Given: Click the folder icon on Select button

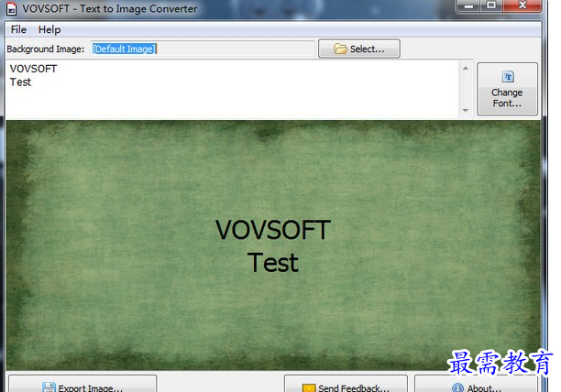Looking at the screenshot, I should [x=340, y=49].
